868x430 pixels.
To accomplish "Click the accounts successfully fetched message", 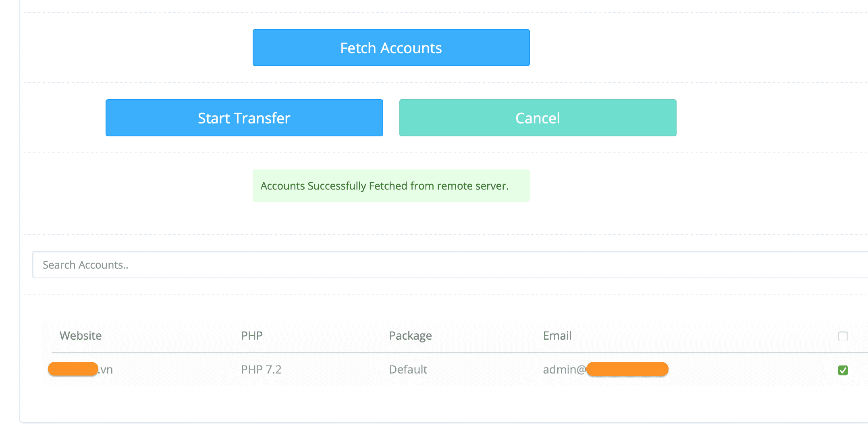I will [384, 186].
